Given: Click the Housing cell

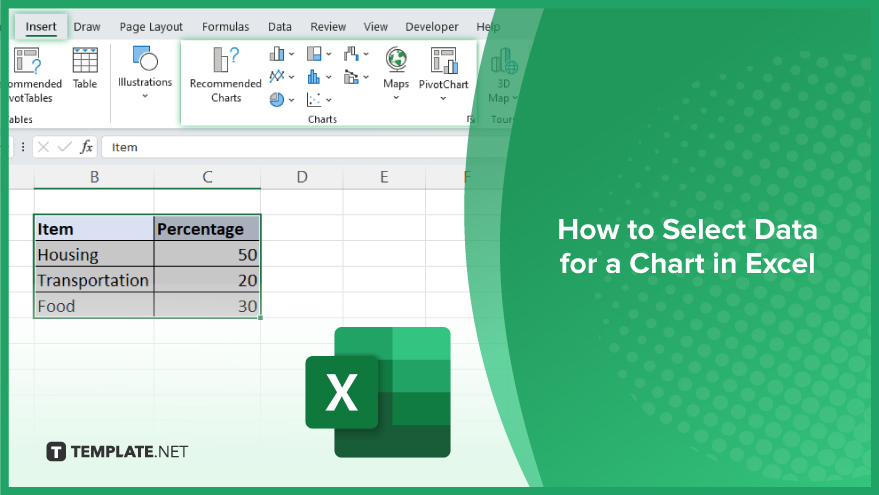Looking at the screenshot, I should coord(94,255).
